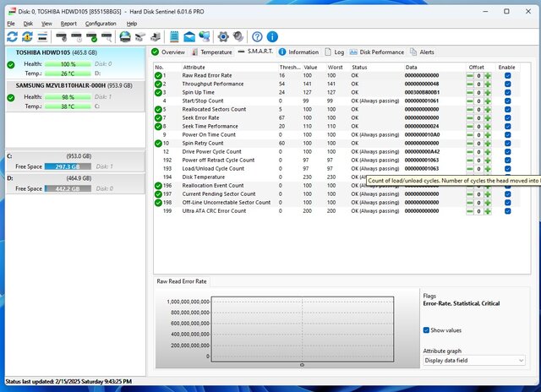541x392 pixels.
Task: Open the Configuration menu
Action: point(101,24)
